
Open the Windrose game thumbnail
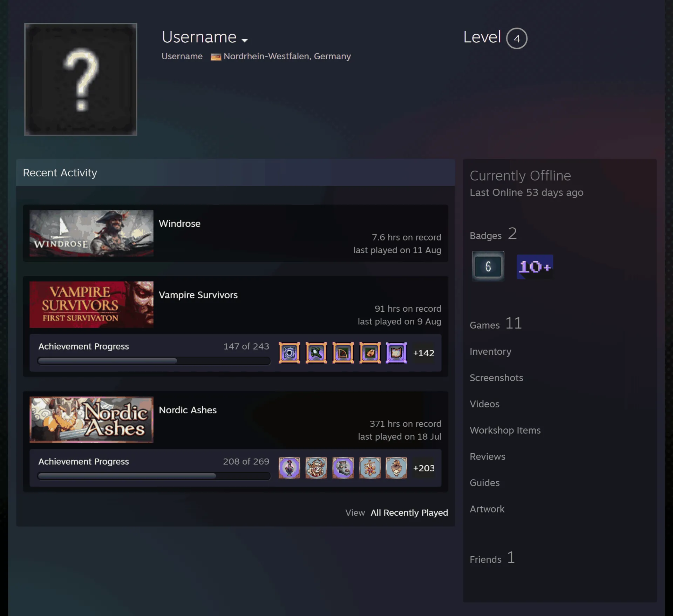[91, 233]
